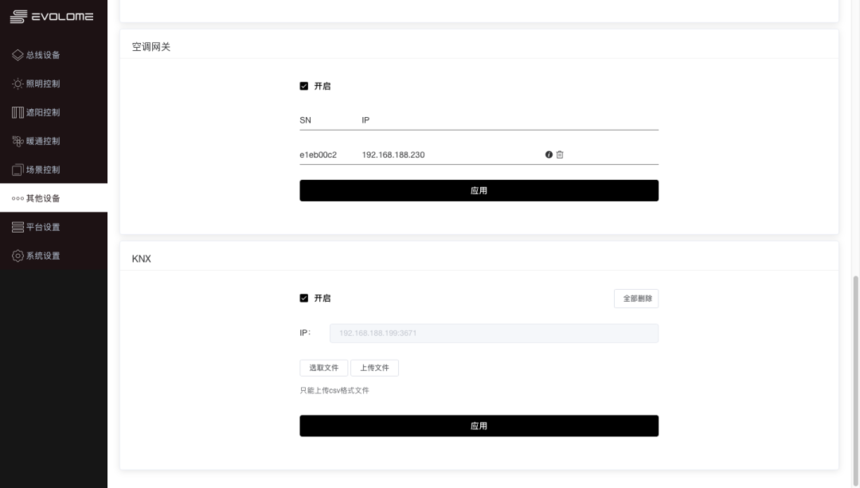The image size is (860, 488).
Task: Open 遮阳控制 shading control icon
Action: (x=18, y=112)
